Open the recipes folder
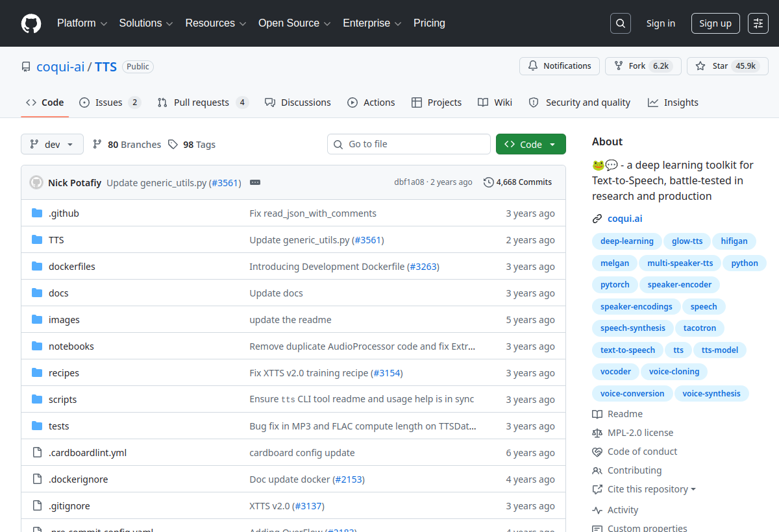Screen dimensions: 779x532 [x=64, y=373]
